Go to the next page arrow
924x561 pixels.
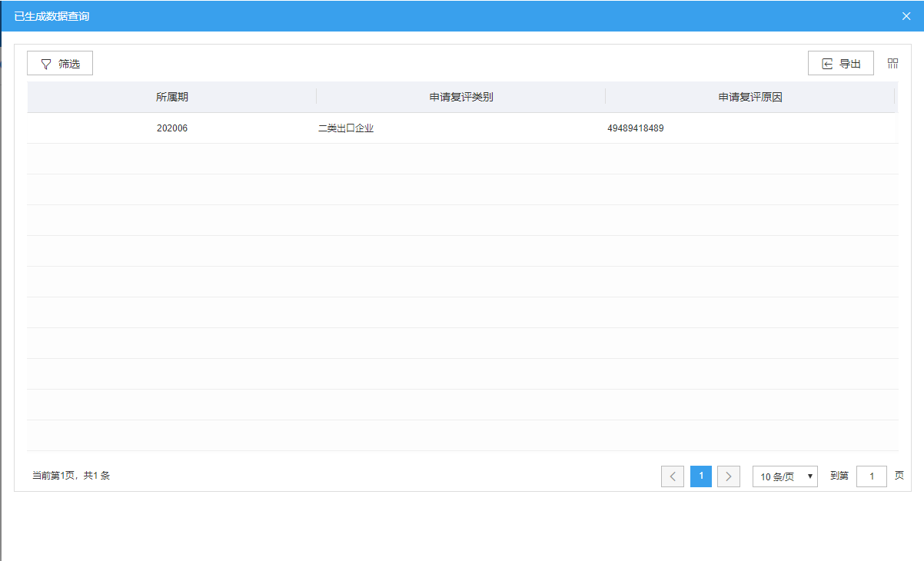728,476
